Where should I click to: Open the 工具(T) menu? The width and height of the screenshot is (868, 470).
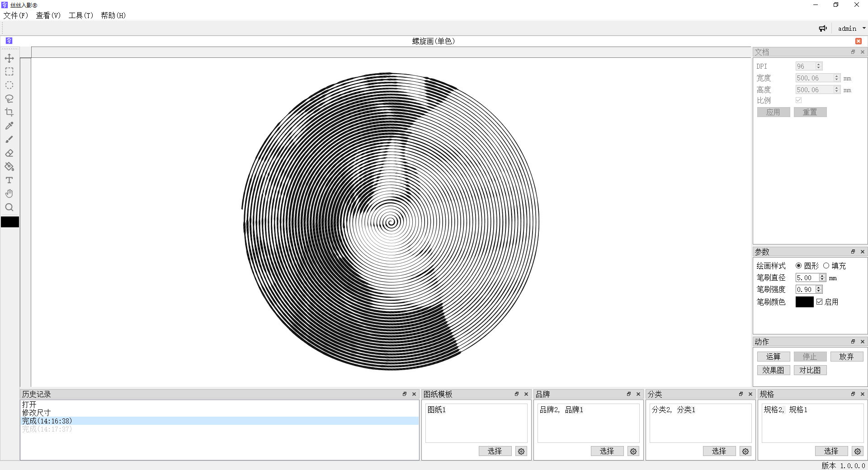(x=80, y=15)
